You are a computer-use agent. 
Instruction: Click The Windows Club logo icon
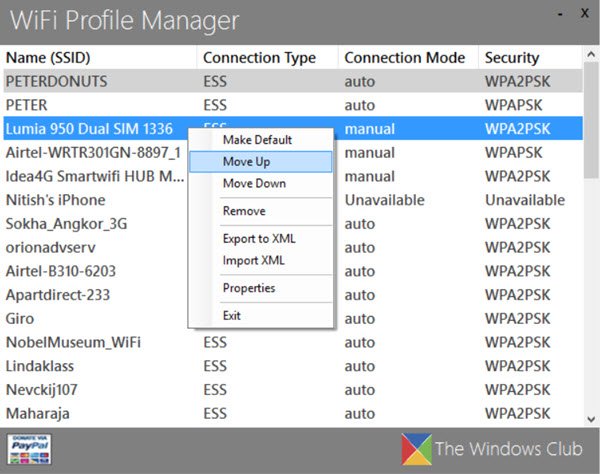coord(415,448)
